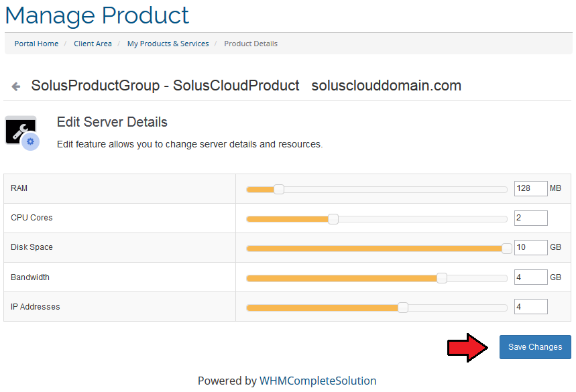Click the GB unit beside Disk Space
This screenshot has width=576, height=392.
(x=555, y=247)
